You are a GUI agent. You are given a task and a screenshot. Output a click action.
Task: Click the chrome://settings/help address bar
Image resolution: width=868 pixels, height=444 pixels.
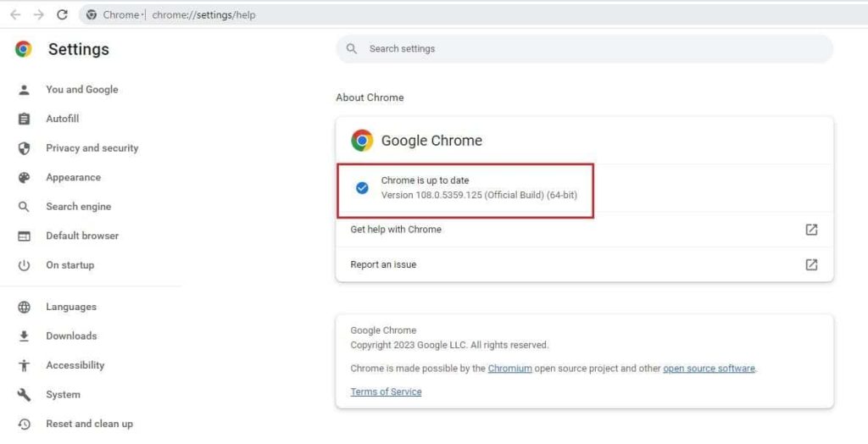tap(473, 15)
